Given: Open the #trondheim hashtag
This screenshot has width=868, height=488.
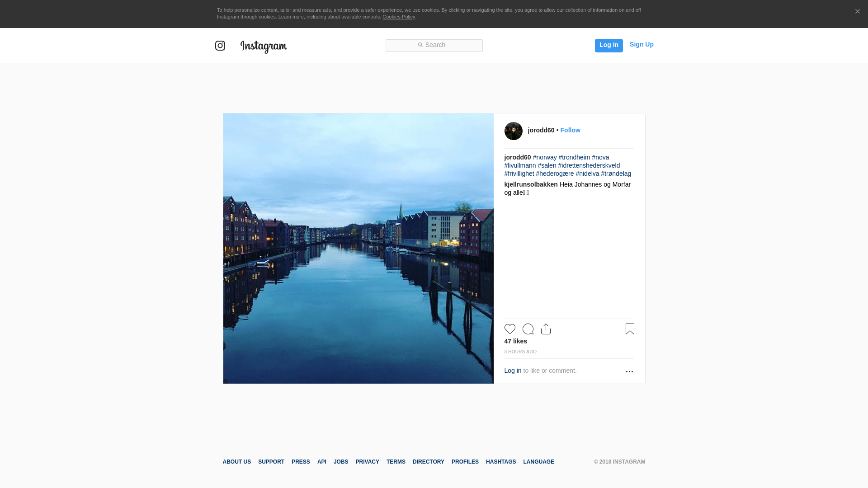Looking at the screenshot, I should (x=574, y=157).
